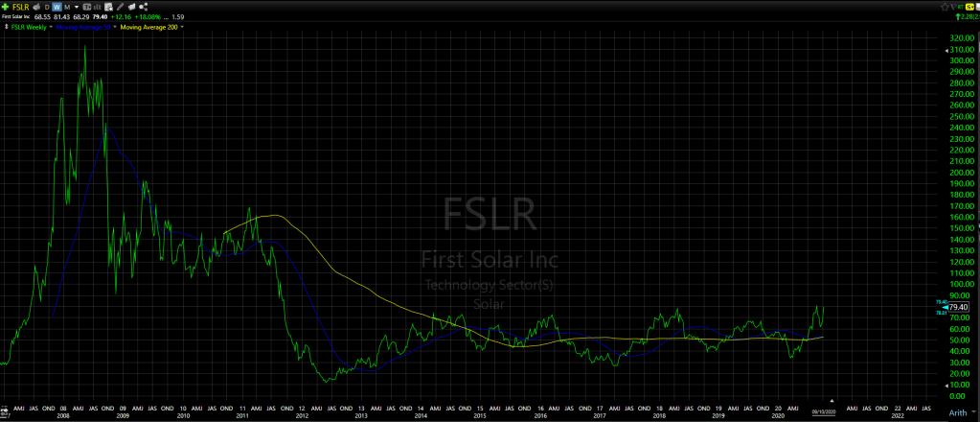The image size is (980, 422).
Task: Switch to the Daily (D) timeframe
Action: click(46, 7)
